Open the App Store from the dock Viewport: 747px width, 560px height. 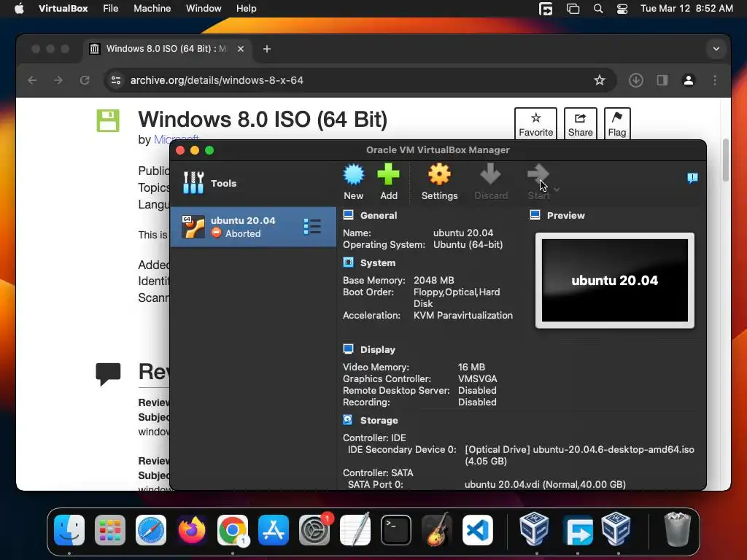[x=274, y=530]
